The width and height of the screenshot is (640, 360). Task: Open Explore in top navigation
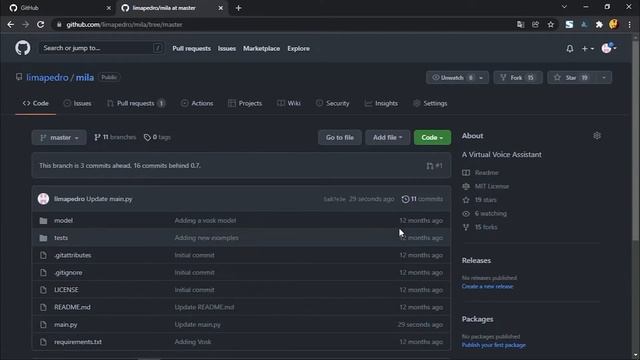(298, 48)
